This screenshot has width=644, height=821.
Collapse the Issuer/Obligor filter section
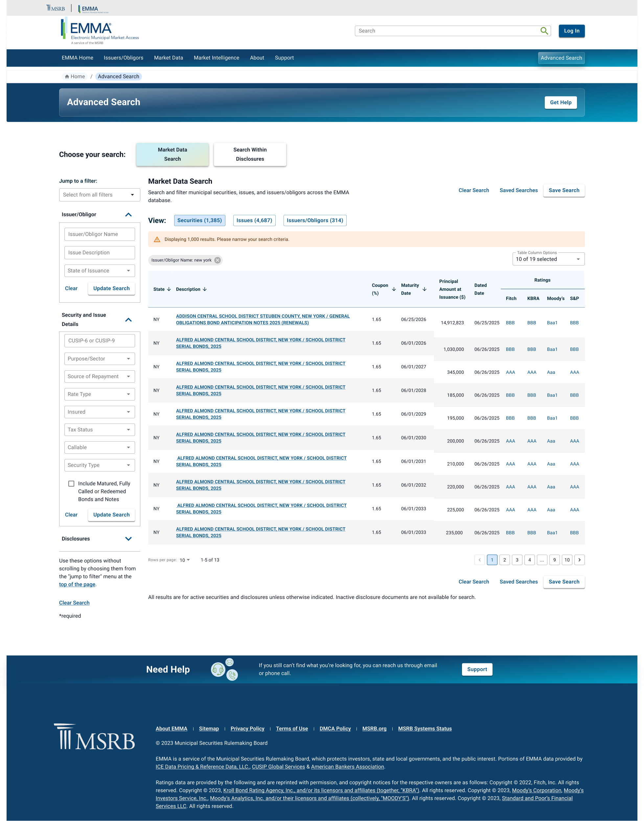[128, 215]
